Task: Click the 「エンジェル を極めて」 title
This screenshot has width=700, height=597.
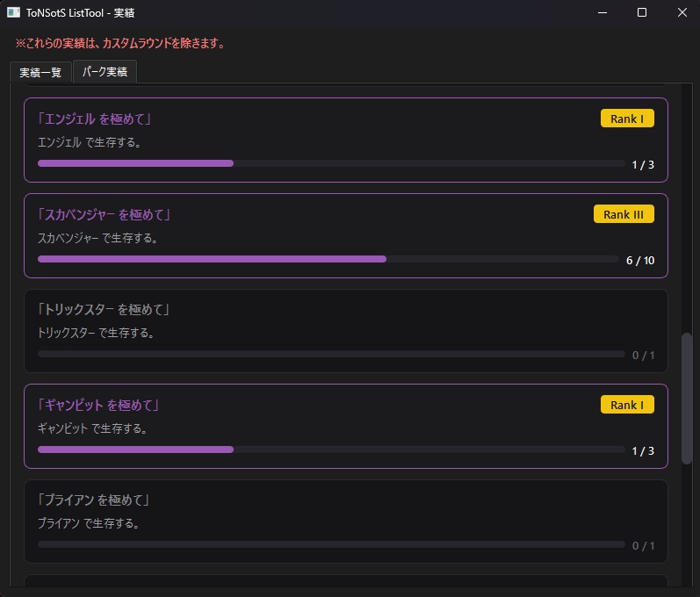Action: 94,119
